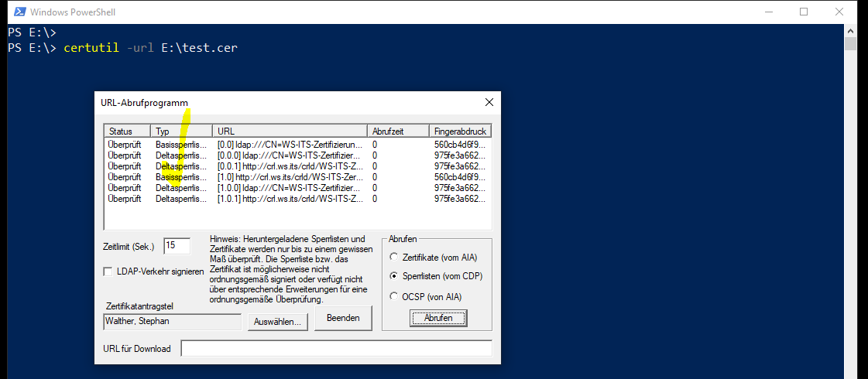Click the URL für Download field
The image size is (868, 379).
pyautogui.click(x=337, y=349)
